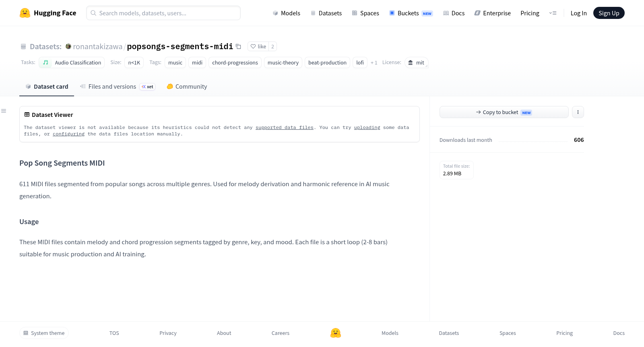Click popsongs-segments-midi dataset title
The image size is (644, 347).
tap(180, 46)
